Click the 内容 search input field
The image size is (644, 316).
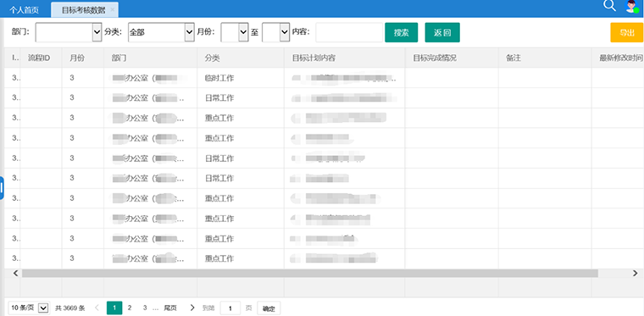[349, 32]
